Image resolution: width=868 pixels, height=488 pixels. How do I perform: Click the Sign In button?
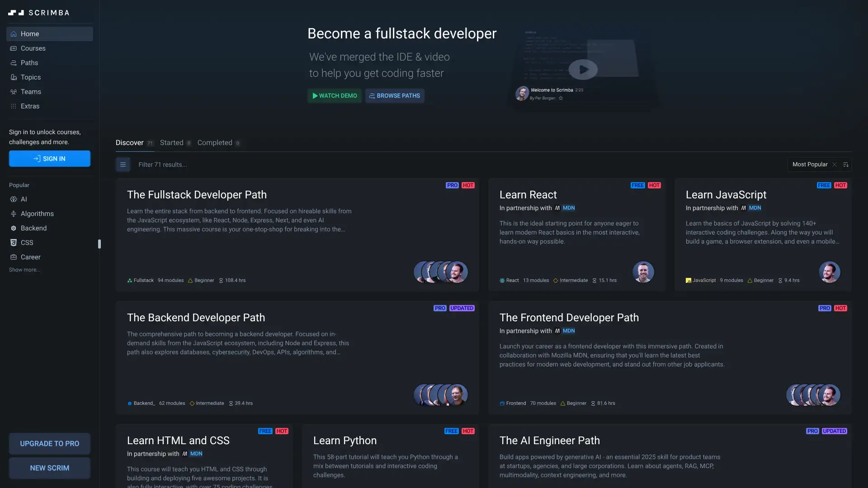(50, 159)
